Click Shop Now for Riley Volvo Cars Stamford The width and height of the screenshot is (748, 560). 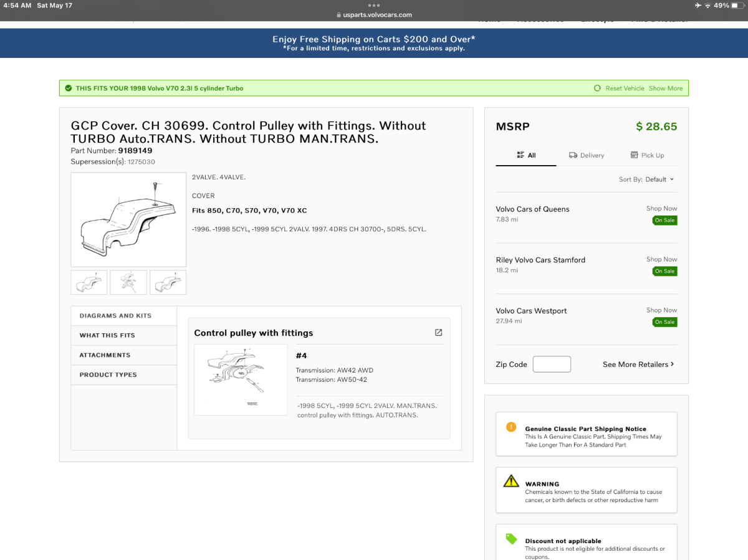[x=661, y=259]
